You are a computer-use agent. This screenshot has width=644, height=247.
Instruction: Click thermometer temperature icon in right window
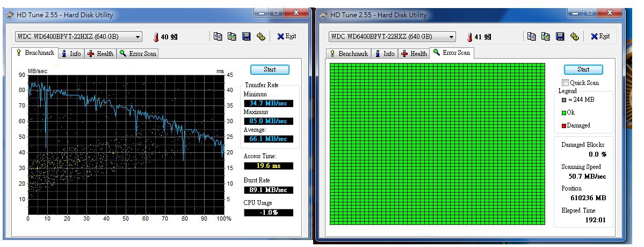click(470, 37)
